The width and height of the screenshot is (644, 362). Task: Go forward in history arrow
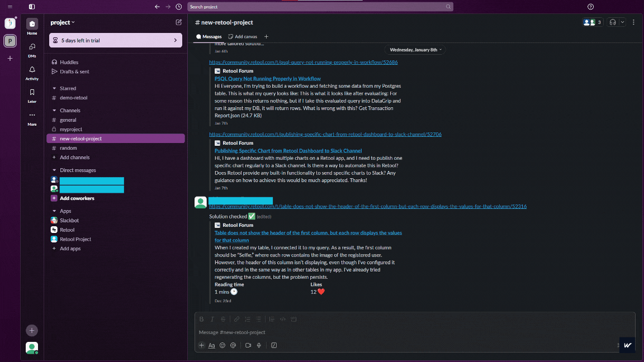point(168,7)
